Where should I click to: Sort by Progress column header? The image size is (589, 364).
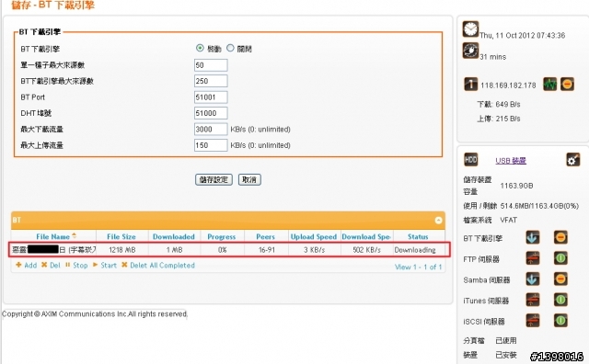point(222,237)
